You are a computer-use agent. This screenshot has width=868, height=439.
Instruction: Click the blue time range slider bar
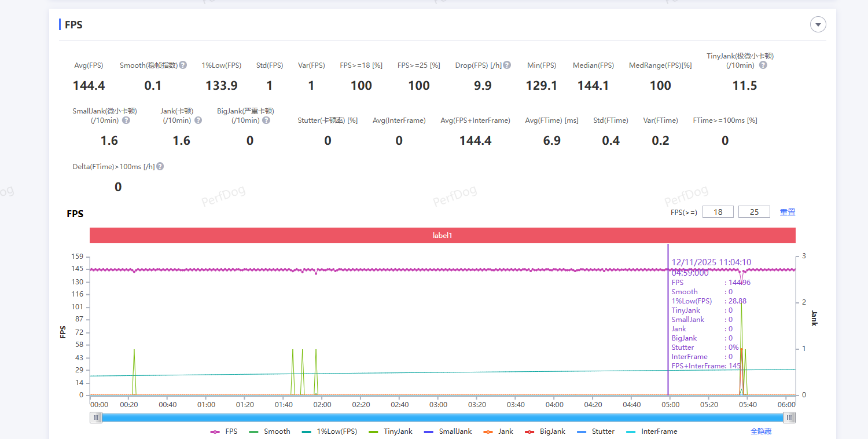coord(443,418)
